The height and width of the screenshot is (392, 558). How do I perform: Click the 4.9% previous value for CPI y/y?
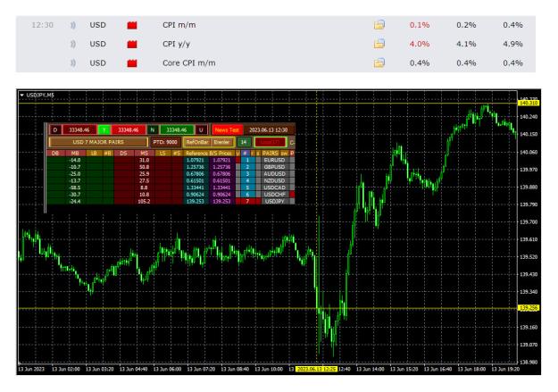point(512,44)
